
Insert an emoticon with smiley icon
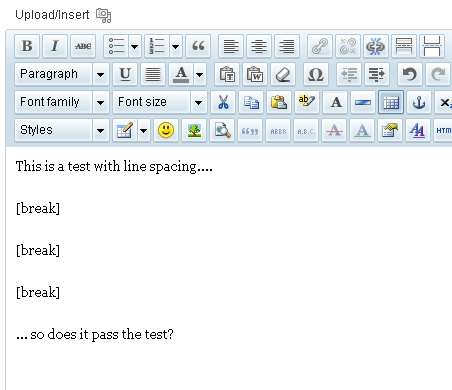click(166, 130)
